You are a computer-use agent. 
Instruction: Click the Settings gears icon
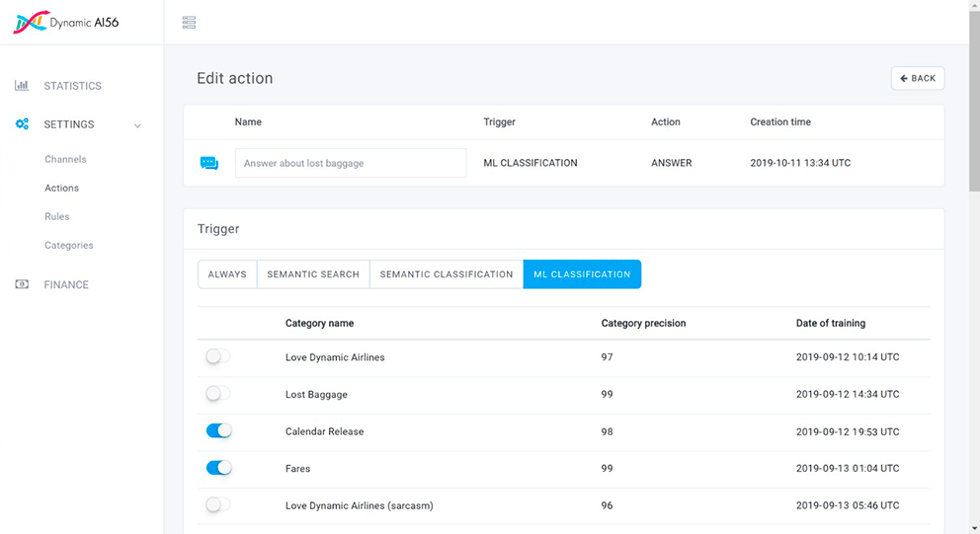click(x=22, y=124)
